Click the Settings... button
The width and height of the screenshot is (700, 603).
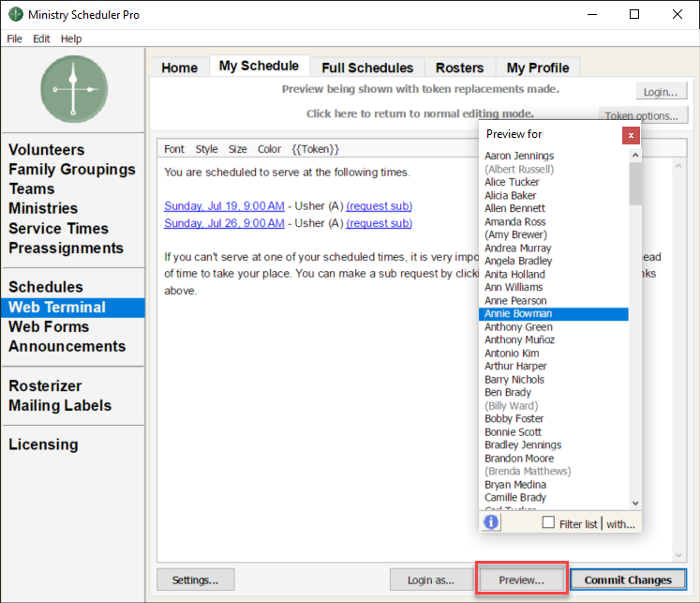click(x=196, y=580)
